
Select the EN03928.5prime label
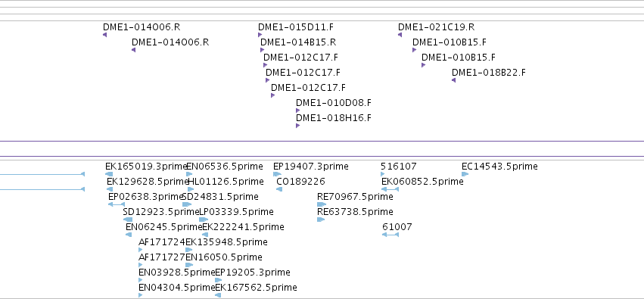tap(176, 273)
